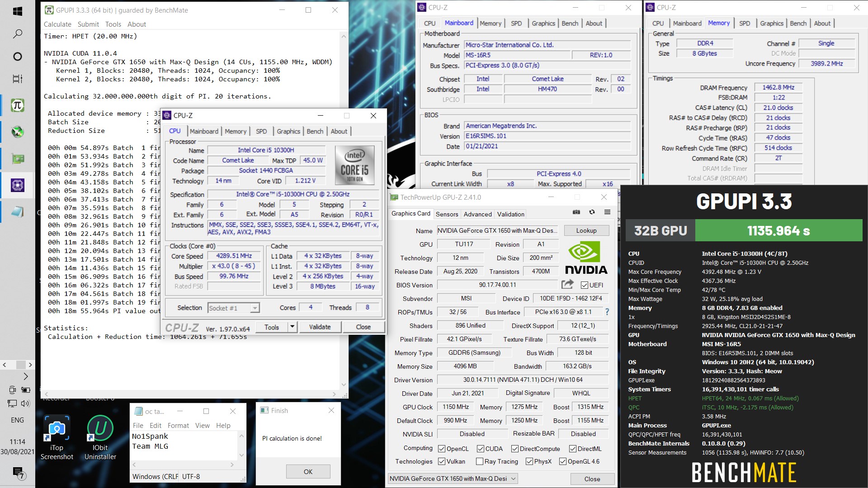
Task: Open GPU selection dropdown in GPU-Z
Action: click(453, 479)
